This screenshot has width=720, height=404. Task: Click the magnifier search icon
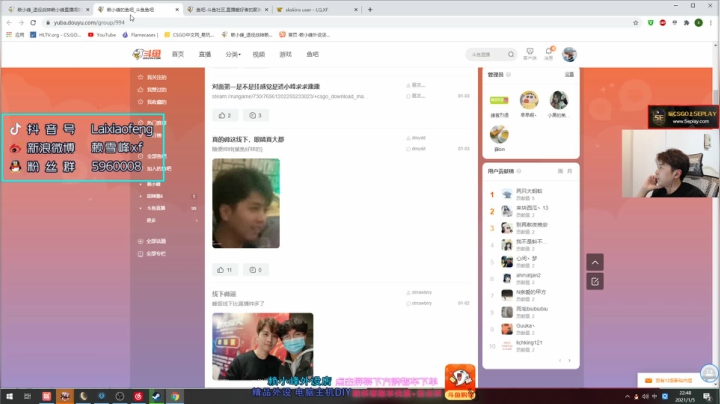(x=511, y=54)
